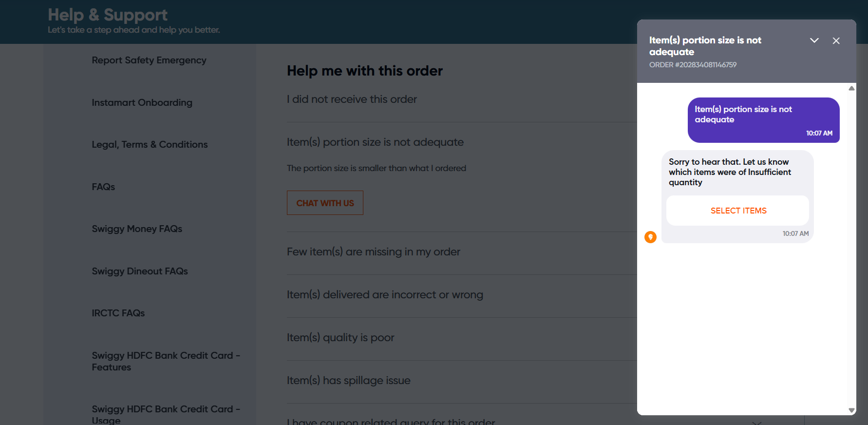The image size is (868, 425).
Task: Minimize the chat window with chevron
Action: 814,40
